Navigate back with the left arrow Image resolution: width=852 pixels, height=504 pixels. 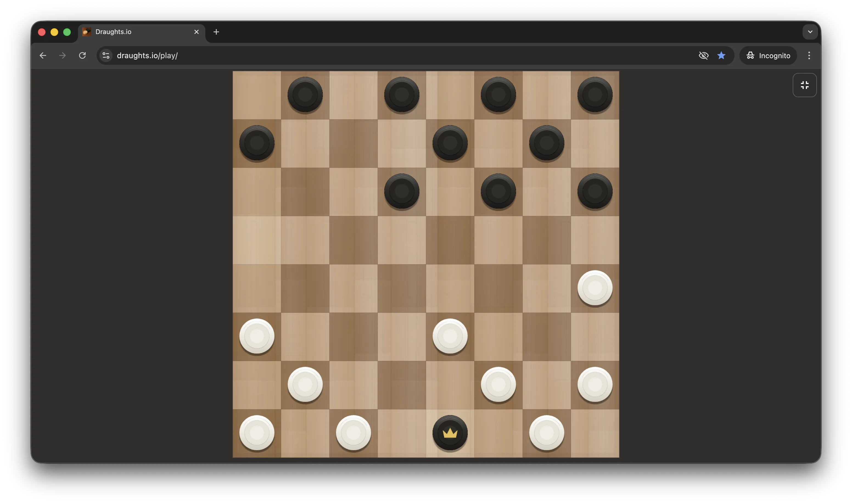point(43,55)
